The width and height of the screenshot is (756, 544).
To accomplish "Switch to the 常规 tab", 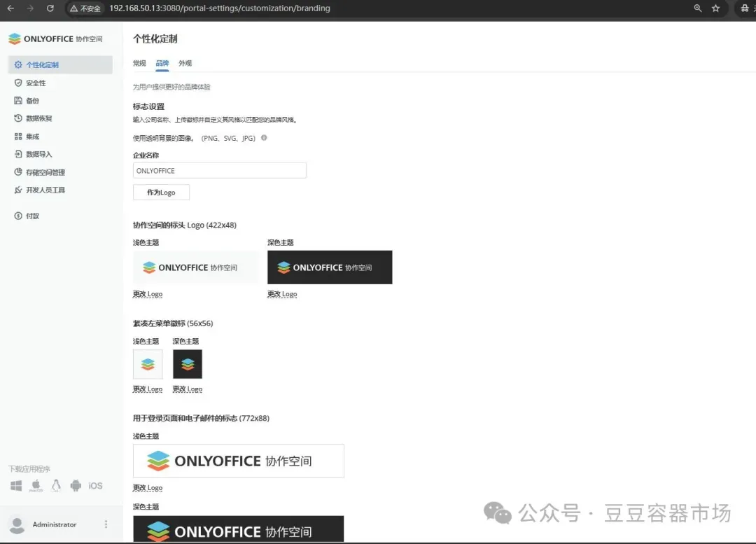I will [139, 63].
